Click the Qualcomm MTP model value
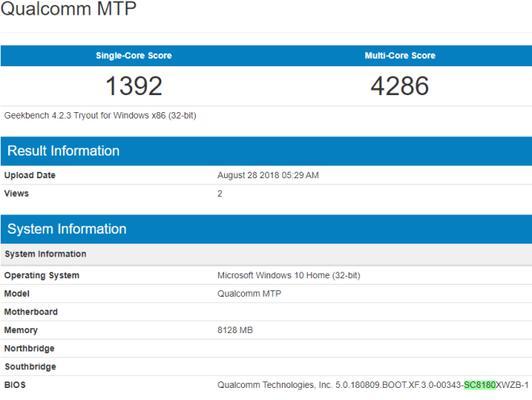This screenshot has height=400, width=532. point(249,293)
